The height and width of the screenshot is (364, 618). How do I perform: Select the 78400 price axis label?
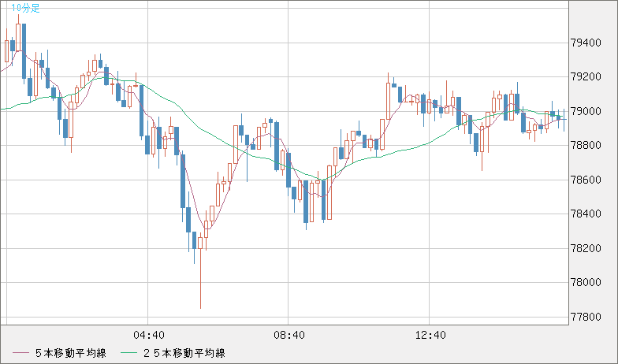tap(586, 214)
